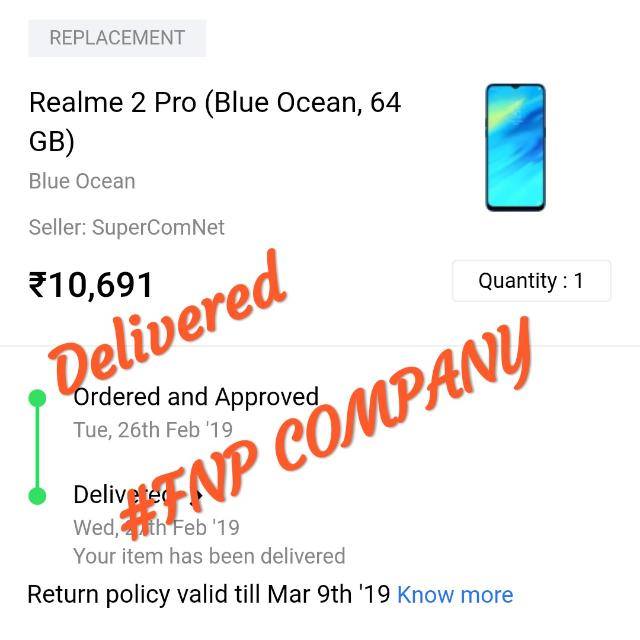This screenshot has height=640, width=640.
Task: Click the Your item has been delivered message
Action: click(x=209, y=556)
